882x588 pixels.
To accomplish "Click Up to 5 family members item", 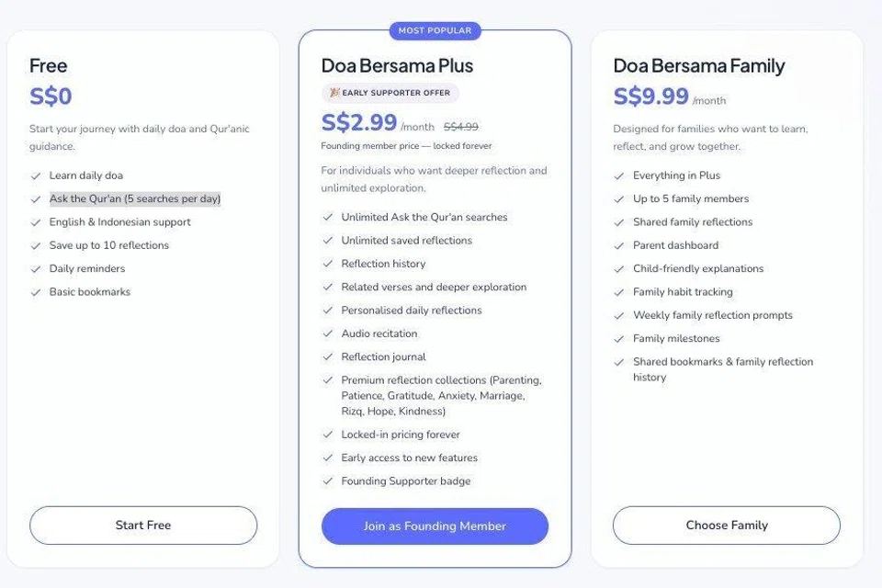I will [691, 198].
